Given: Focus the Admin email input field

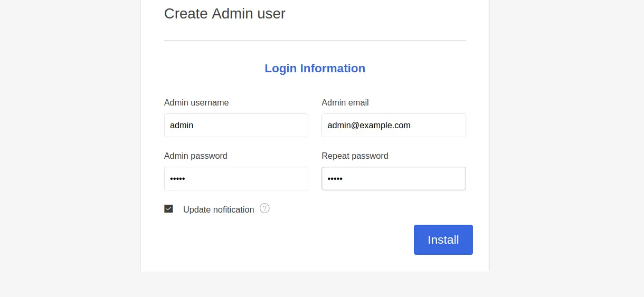Looking at the screenshot, I should click(x=394, y=126).
